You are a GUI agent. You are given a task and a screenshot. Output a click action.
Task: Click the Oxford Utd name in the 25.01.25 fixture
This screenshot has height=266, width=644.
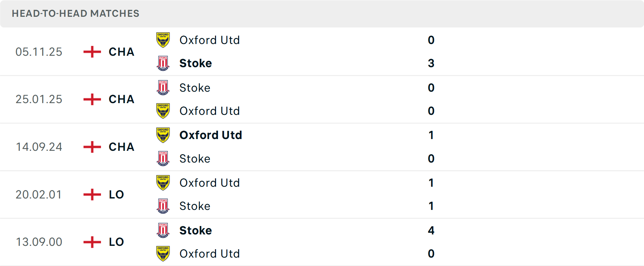[210, 111]
